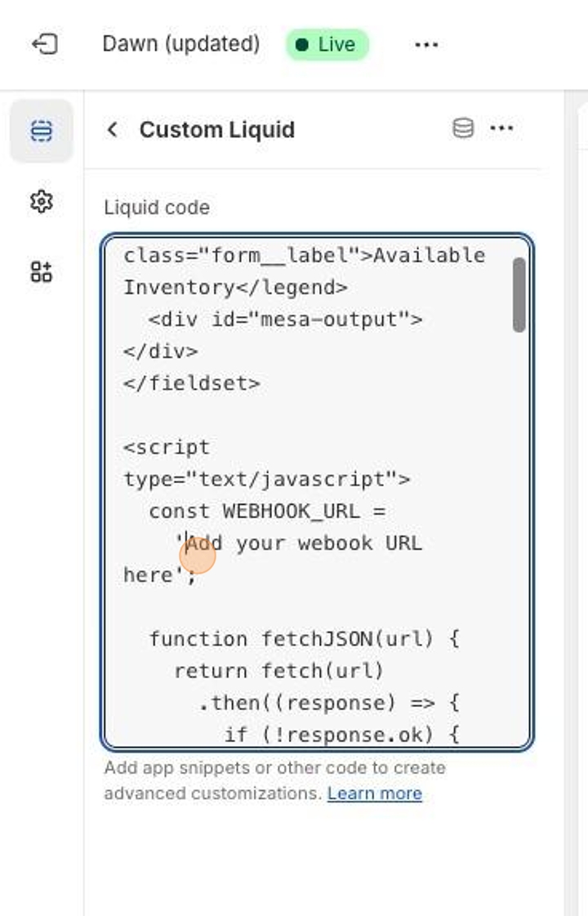Click the connect dynamic source database icon
The height and width of the screenshot is (916, 588).
(463, 128)
